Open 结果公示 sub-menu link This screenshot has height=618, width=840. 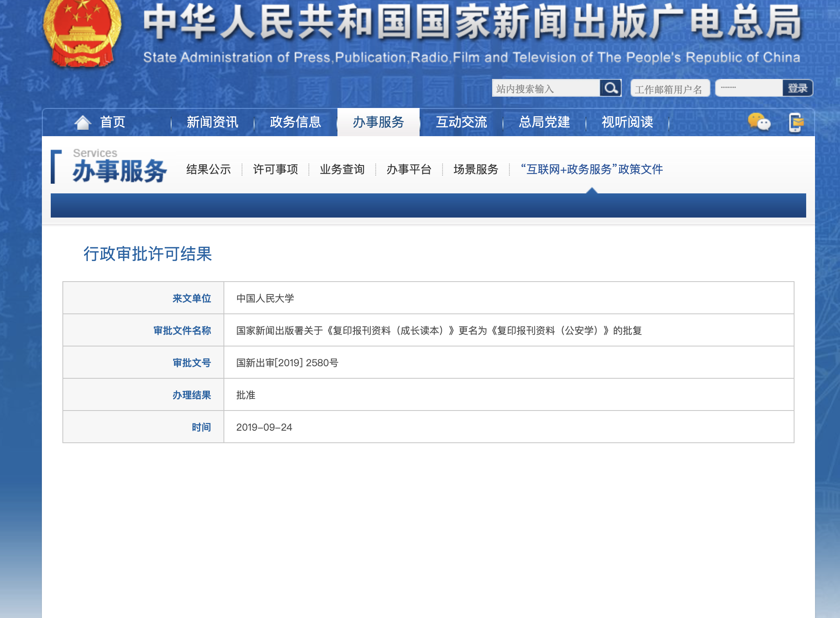[x=209, y=169]
